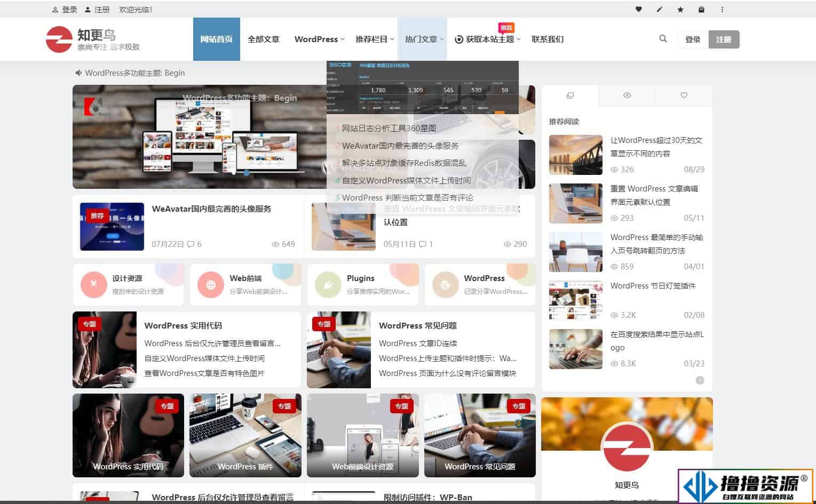
Task: Open WordPress 常见问题 topic heading
Action: pyautogui.click(x=417, y=325)
